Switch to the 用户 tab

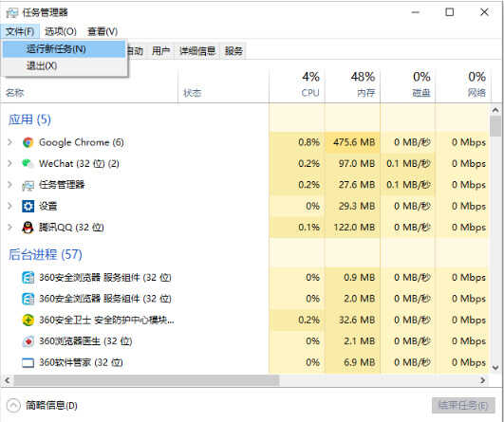click(x=160, y=51)
